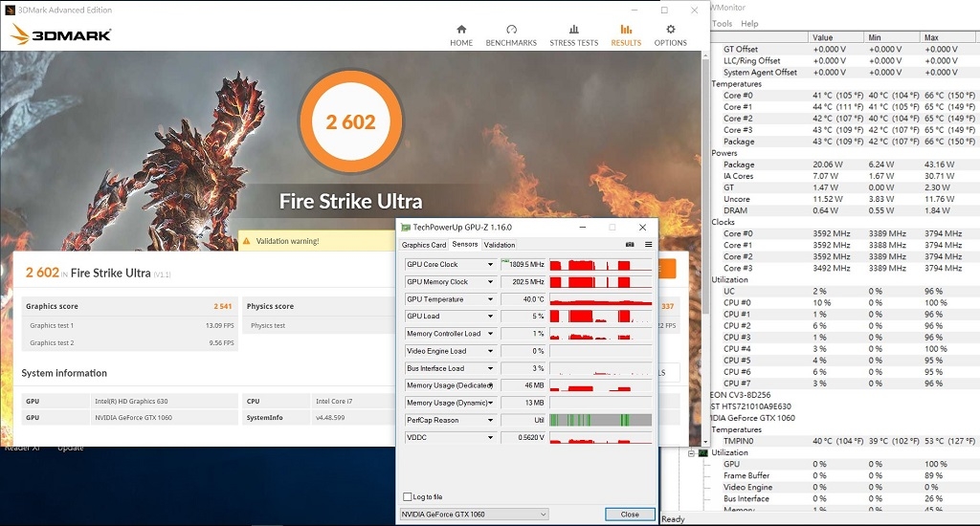The width and height of the screenshot is (980, 526).
Task: Click the GPU-Z Close button
Action: [x=630, y=515]
